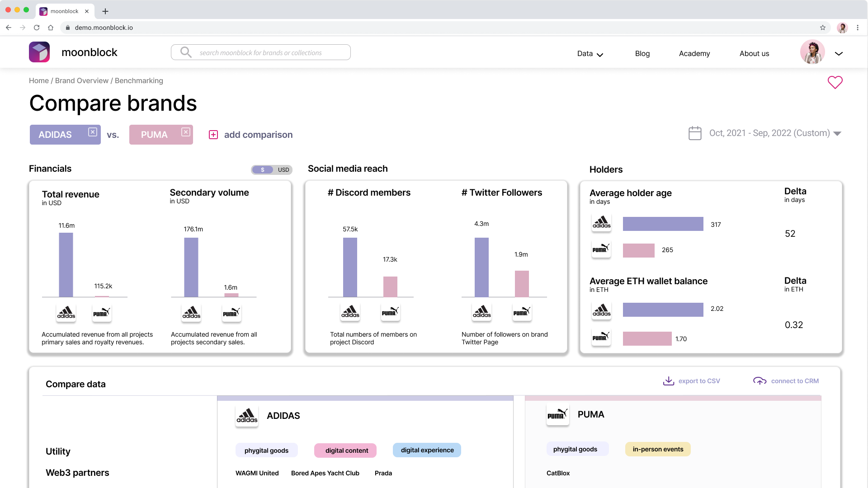Click Puma logo in Average holder age
This screenshot has height=488, width=868.
[x=601, y=249]
